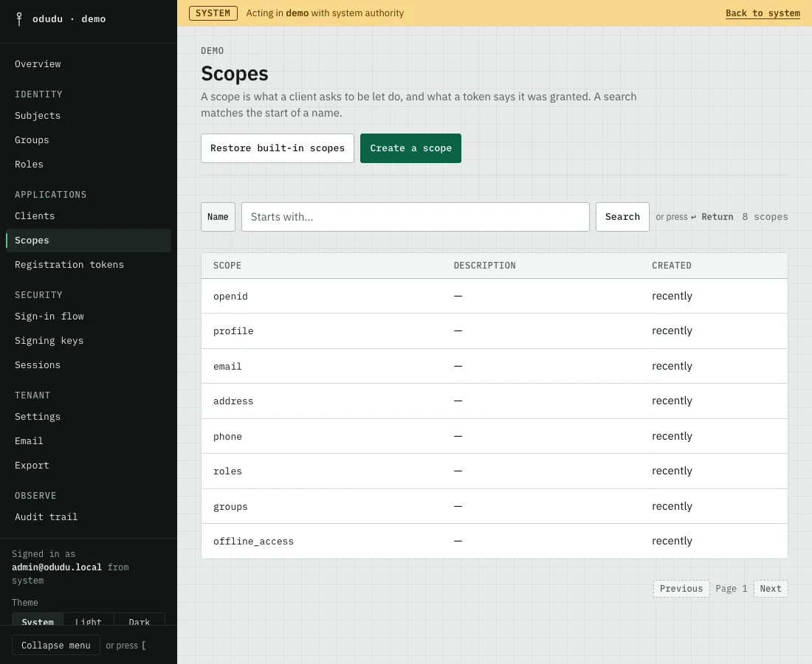Click the Next page button
The width and height of the screenshot is (812, 664).
[771, 589]
